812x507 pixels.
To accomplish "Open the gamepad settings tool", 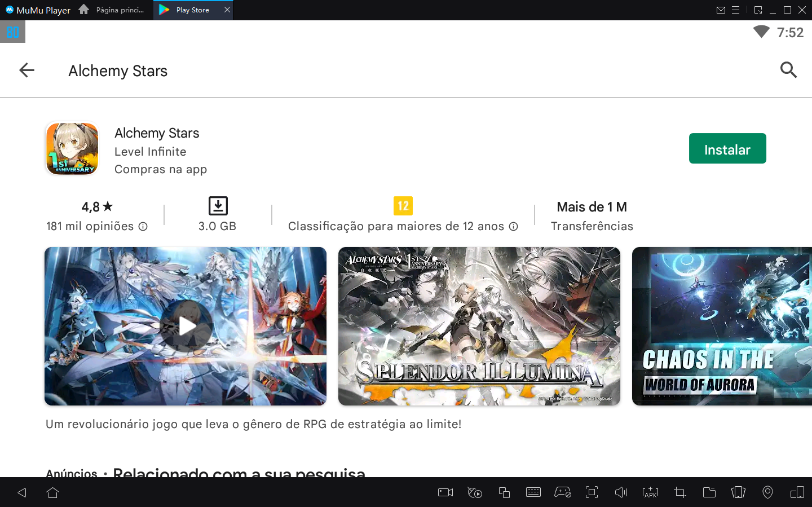I will [x=563, y=492].
